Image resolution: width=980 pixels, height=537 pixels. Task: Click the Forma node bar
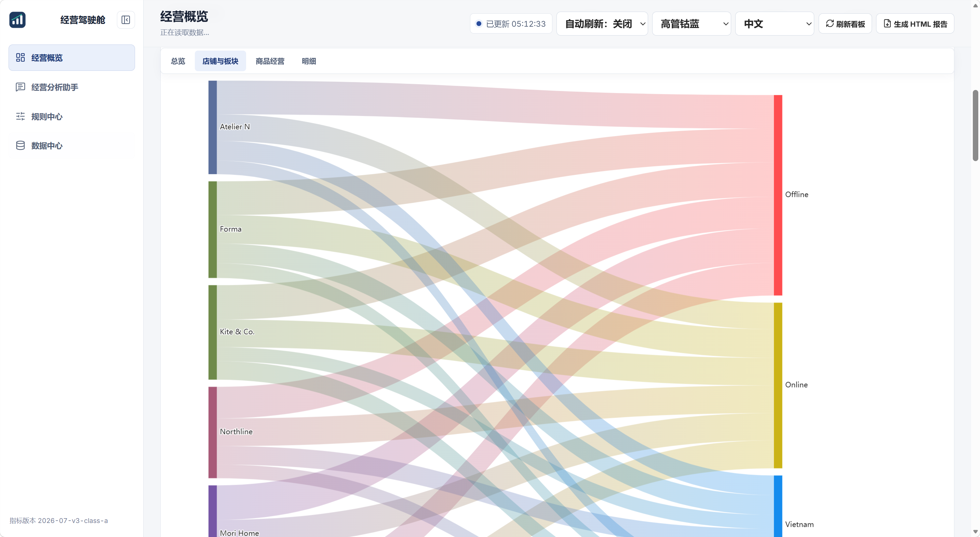click(x=213, y=230)
